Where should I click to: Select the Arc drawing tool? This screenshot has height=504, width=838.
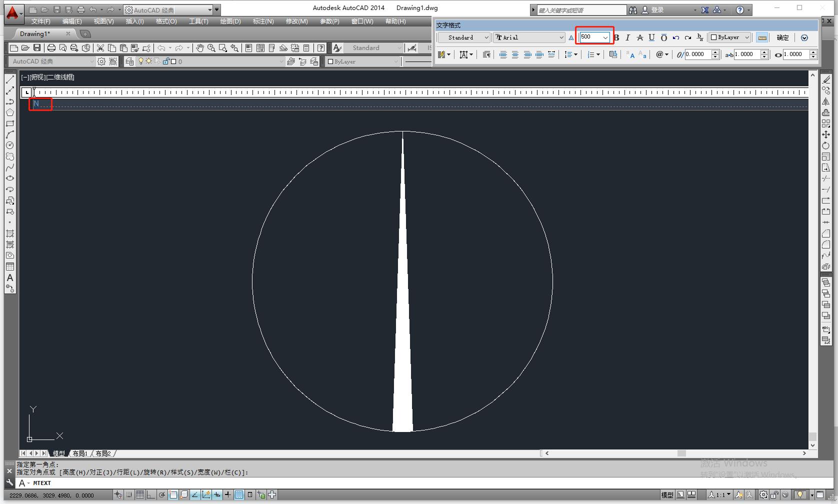point(10,134)
